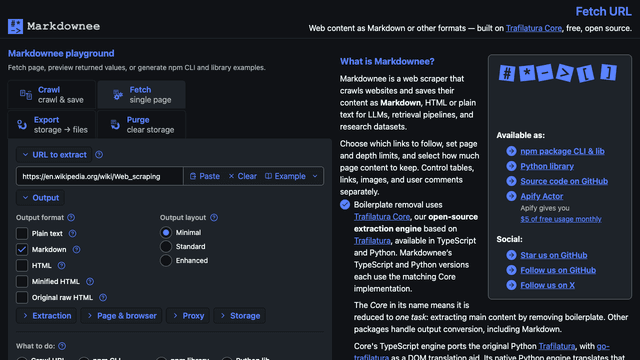640x360 pixels.
Task: Open the Export storage to files tab
Action: click(52, 124)
